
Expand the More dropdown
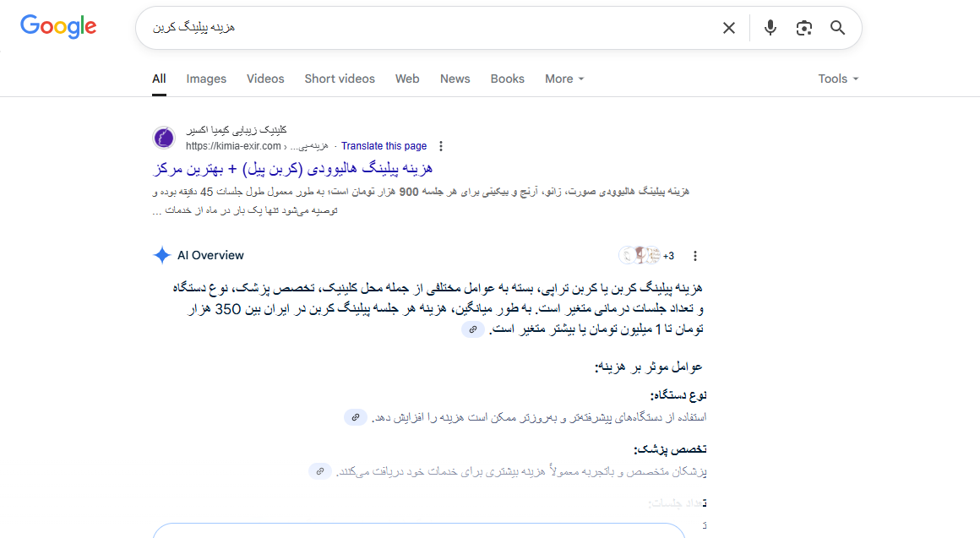pyautogui.click(x=564, y=79)
